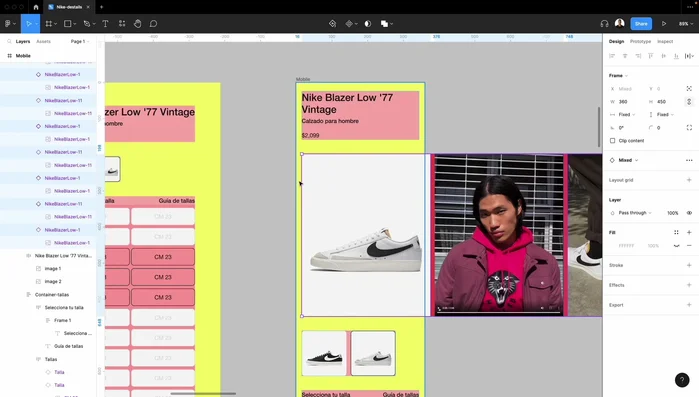Select the image 1 layer
699x397 pixels.
point(53,269)
